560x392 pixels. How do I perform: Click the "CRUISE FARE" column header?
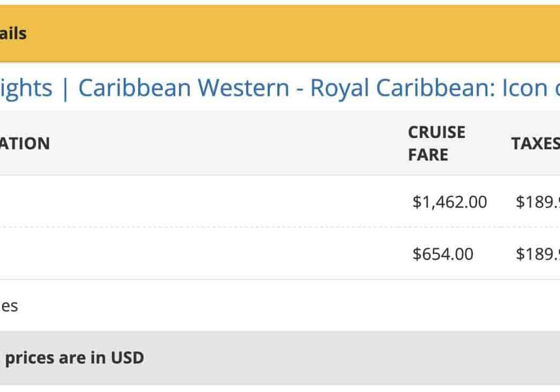pyautogui.click(x=436, y=143)
